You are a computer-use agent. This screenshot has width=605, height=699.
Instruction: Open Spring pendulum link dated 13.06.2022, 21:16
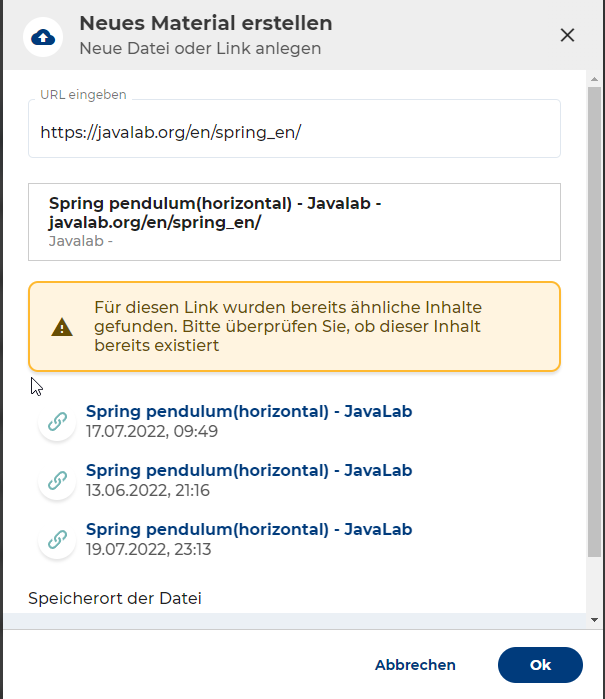point(249,470)
